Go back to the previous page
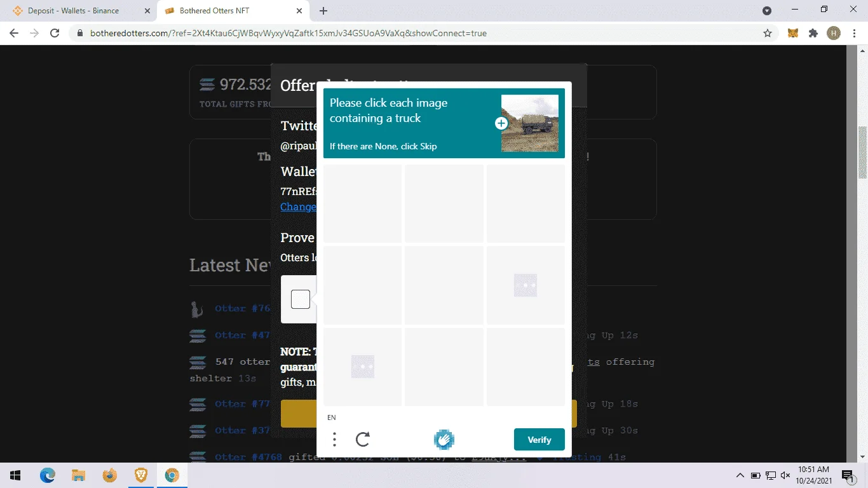Viewport: 868px width, 488px height. coord(14,33)
